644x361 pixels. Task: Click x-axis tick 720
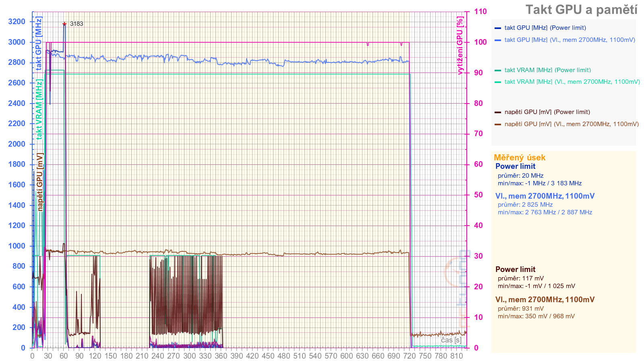409,356
